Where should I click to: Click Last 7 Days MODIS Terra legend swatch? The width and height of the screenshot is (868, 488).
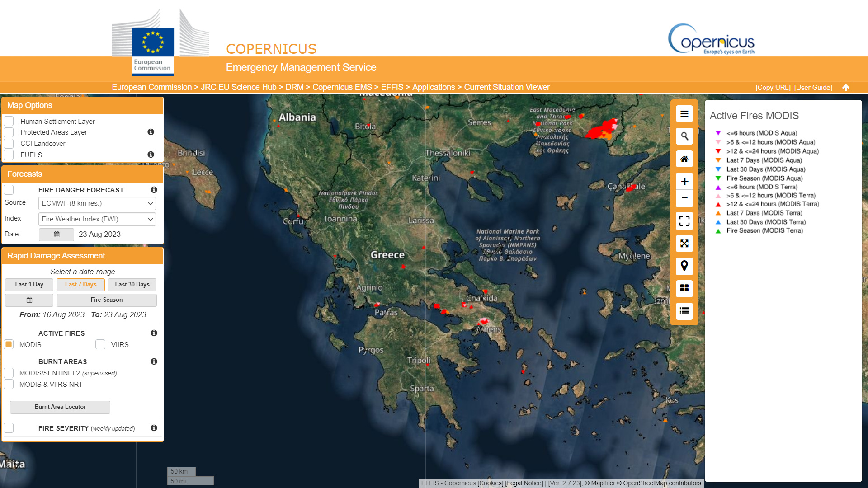718,213
